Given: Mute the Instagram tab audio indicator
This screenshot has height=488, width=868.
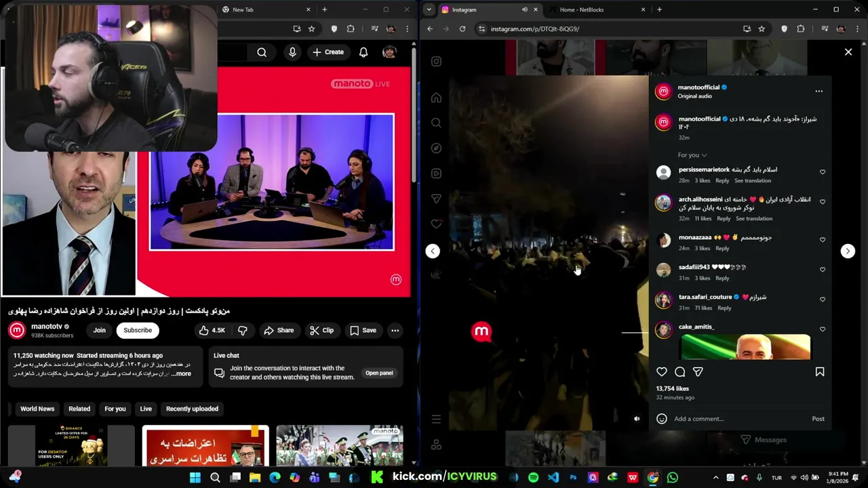Looking at the screenshot, I should click(524, 9).
